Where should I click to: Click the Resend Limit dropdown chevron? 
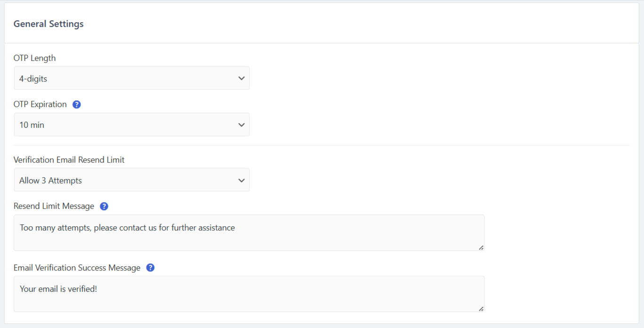tap(241, 180)
